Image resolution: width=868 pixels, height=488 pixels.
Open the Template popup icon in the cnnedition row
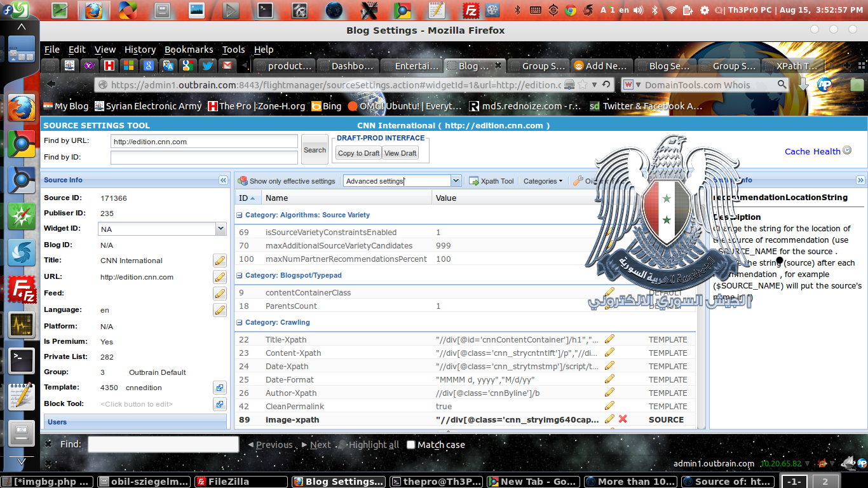pyautogui.click(x=219, y=388)
